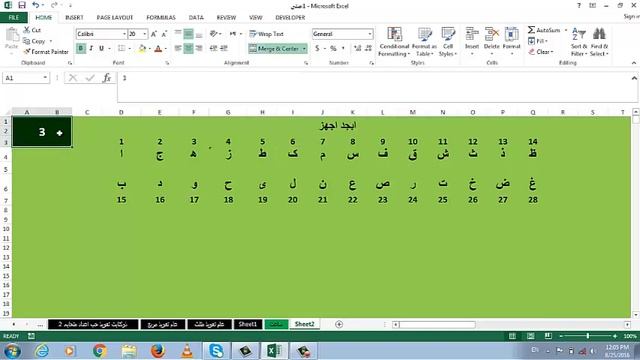Screen dimensions: 640x360
Task: Apply Percent Style format
Action: coord(333,48)
